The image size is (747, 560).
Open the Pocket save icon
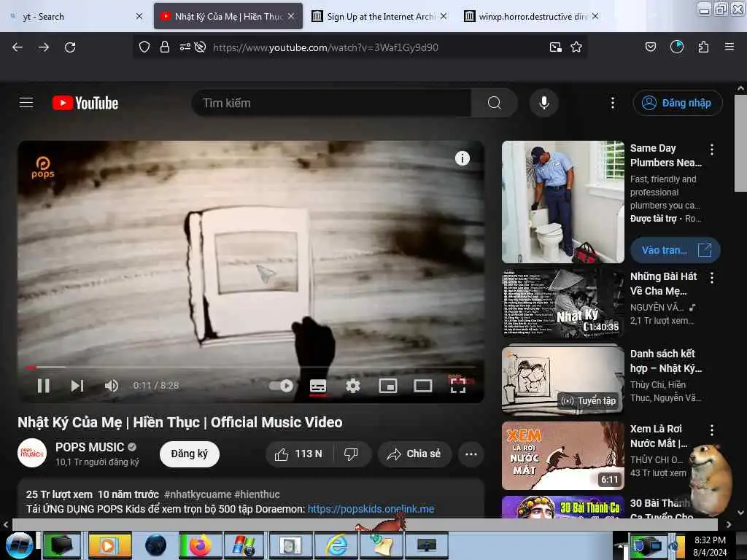point(651,47)
